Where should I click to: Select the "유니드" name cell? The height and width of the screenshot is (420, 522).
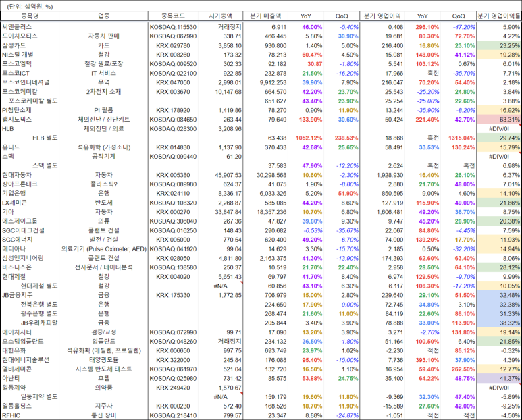(11, 147)
